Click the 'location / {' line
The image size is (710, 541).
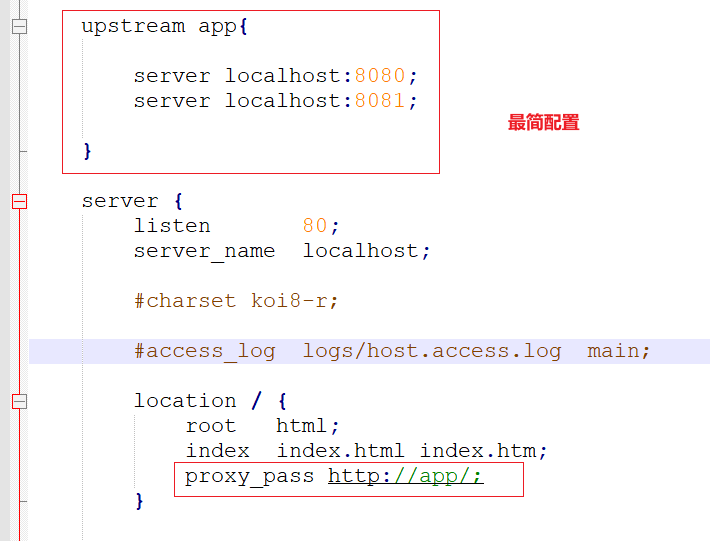211,401
